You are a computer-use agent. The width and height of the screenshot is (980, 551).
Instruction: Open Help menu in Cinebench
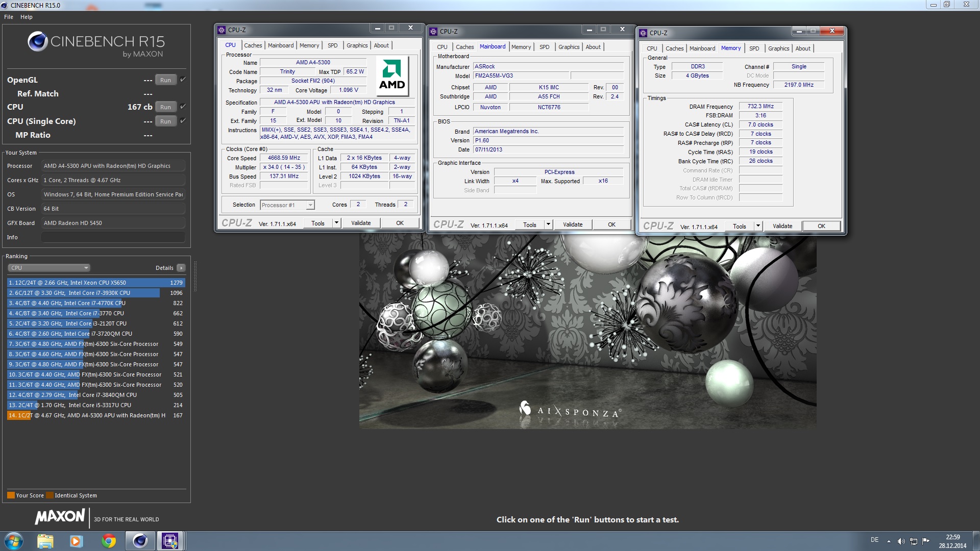click(27, 17)
